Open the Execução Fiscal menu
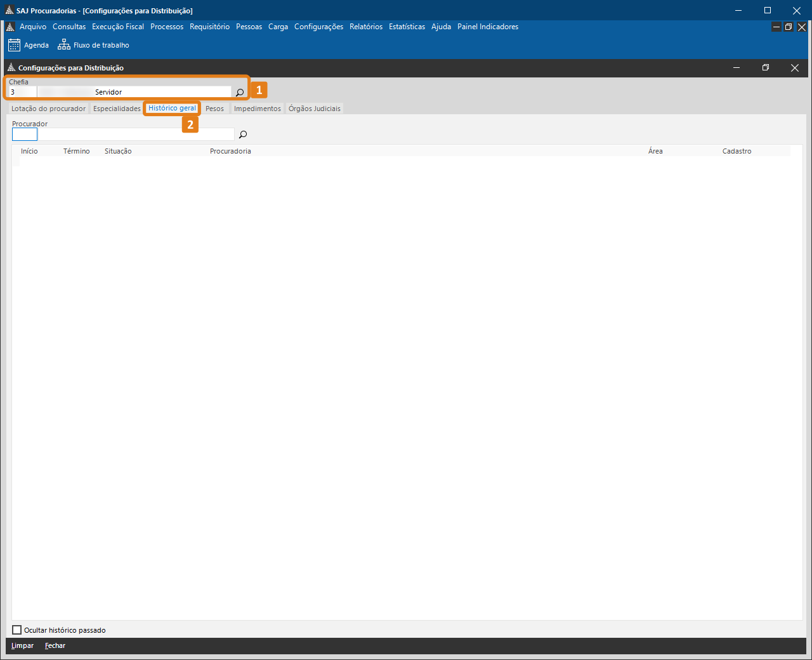The image size is (812, 660). [118, 27]
